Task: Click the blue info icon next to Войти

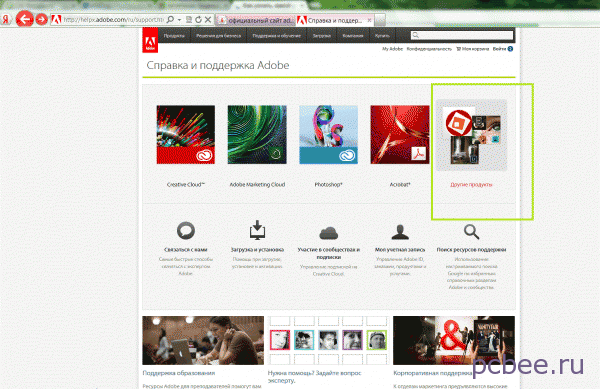Action: coord(510,49)
